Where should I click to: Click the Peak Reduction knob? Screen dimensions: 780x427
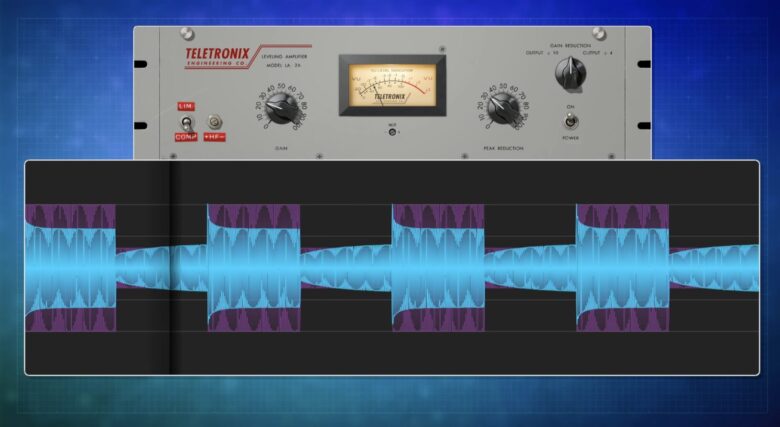[503, 108]
